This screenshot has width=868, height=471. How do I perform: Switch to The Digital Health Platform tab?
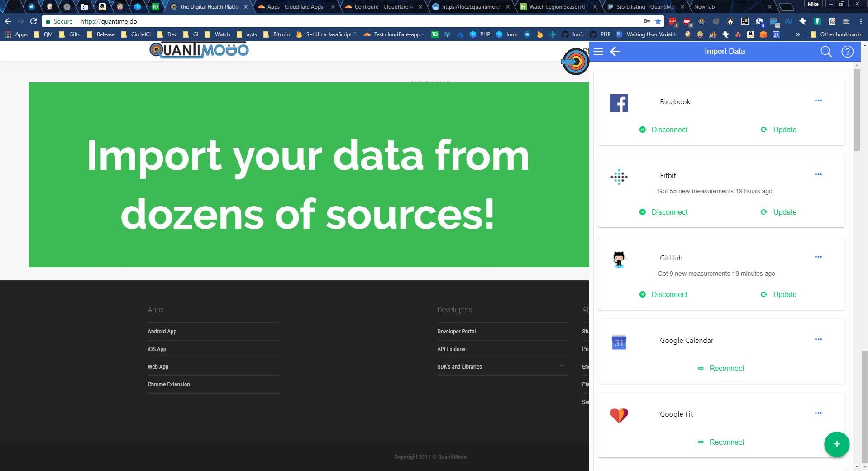(x=209, y=7)
